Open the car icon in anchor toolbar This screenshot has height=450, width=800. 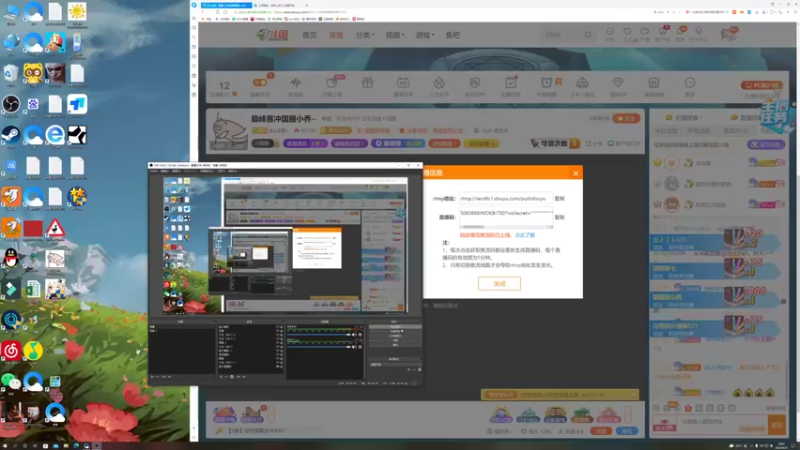coord(582,83)
